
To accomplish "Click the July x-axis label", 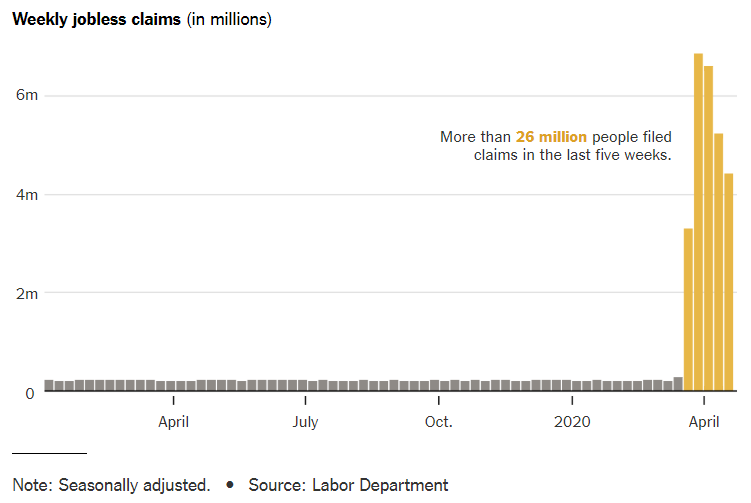I will click(305, 422).
